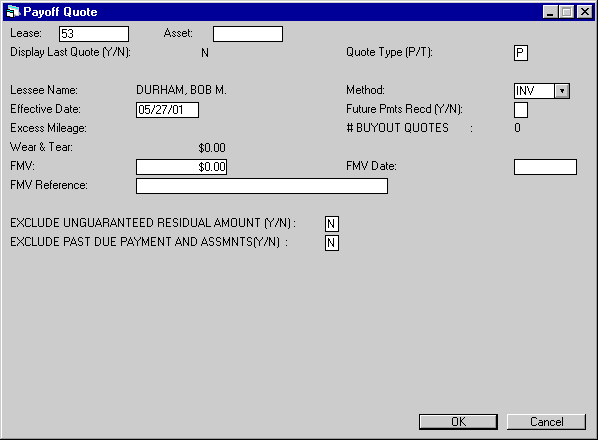The width and height of the screenshot is (598, 440).
Task: Toggle Exclude Unguaranteed Residual Amount N box
Action: [x=332, y=224]
